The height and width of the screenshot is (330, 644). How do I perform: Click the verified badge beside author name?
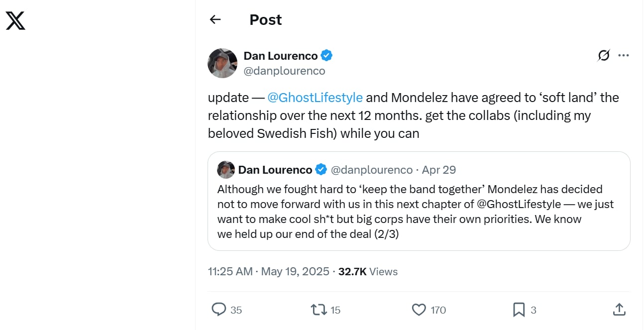coord(326,55)
